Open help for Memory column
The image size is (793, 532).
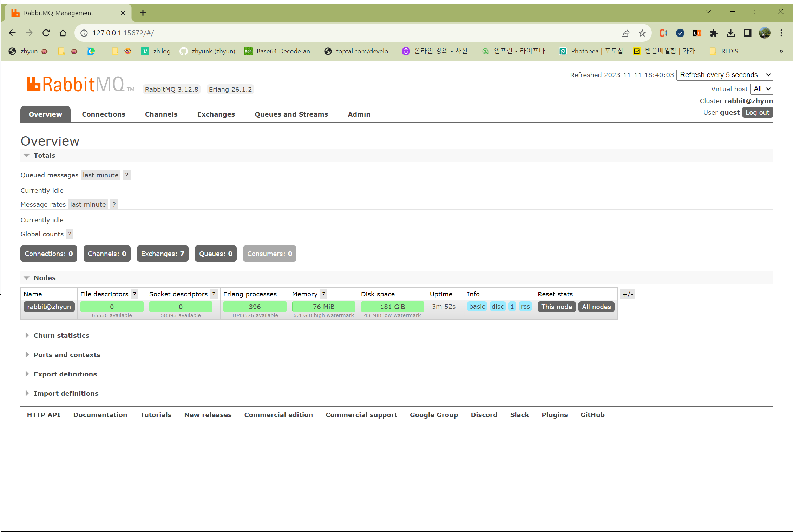click(x=324, y=294)
